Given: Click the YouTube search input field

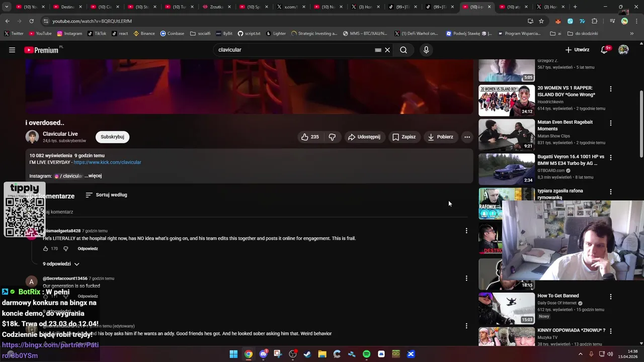Looking at the screenshot, I should [x=294, y=50].
